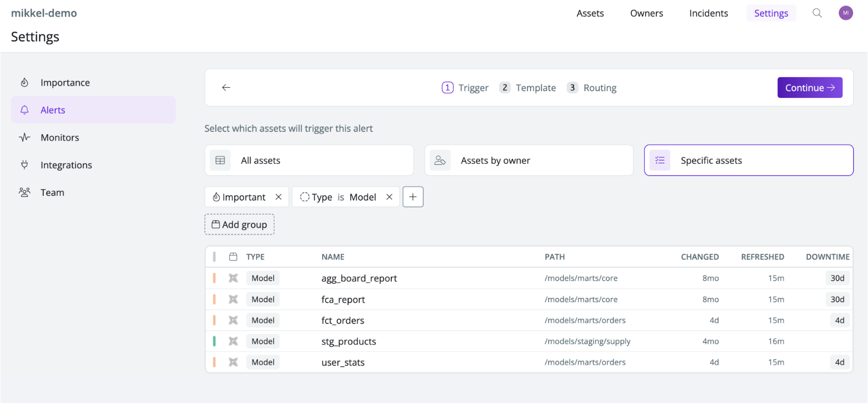868x403 pixels.
Task: Open the Incidents nav tab
Action: [709, 13]
